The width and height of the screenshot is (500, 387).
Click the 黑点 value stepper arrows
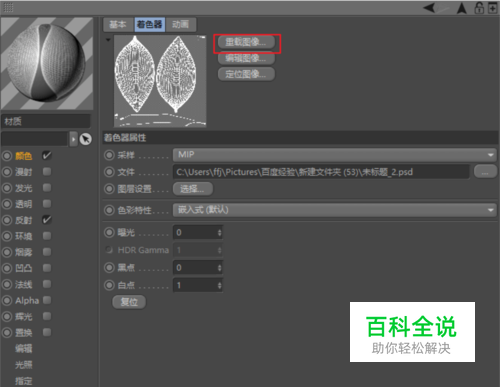219,267
